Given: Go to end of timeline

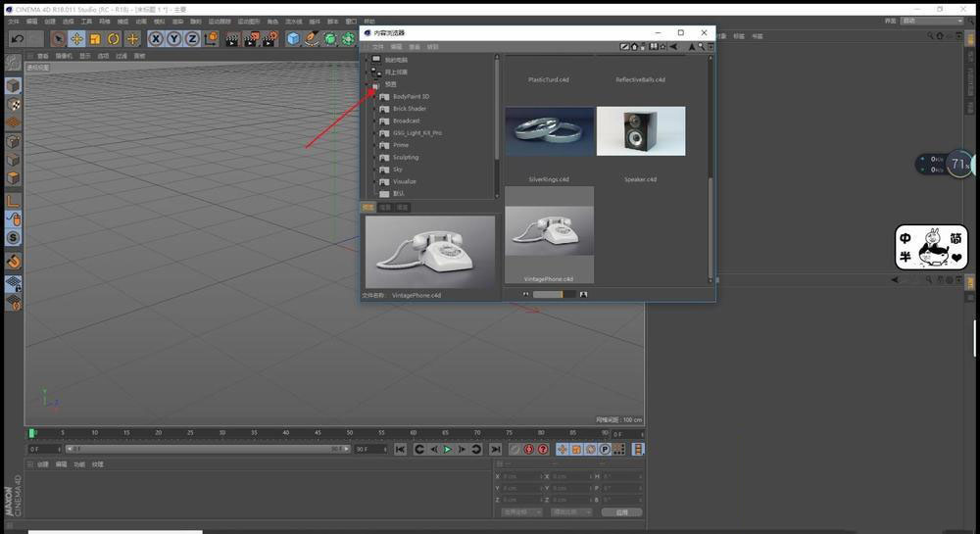Looking at the screenshot, I should coord(496,449).
